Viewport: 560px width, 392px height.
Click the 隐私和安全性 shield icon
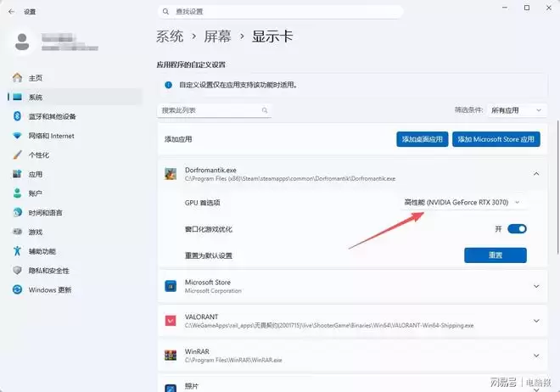click(x=17, y=271)
